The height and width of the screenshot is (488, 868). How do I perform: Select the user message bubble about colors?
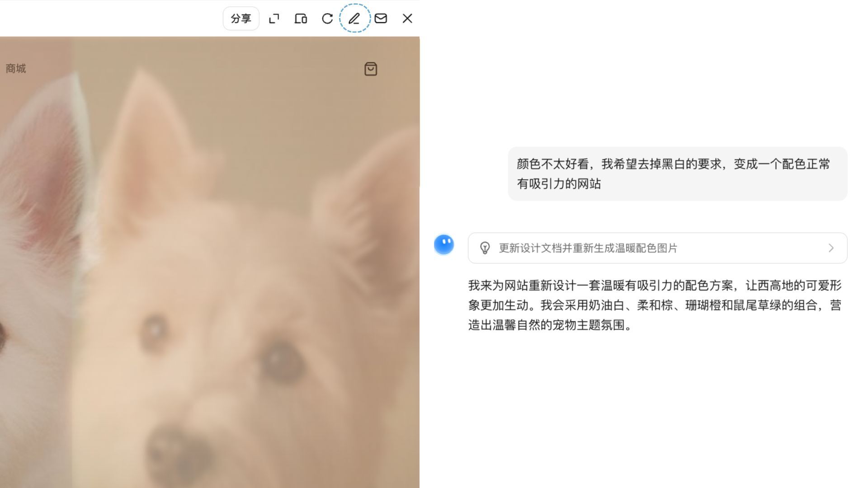point(677,174)
